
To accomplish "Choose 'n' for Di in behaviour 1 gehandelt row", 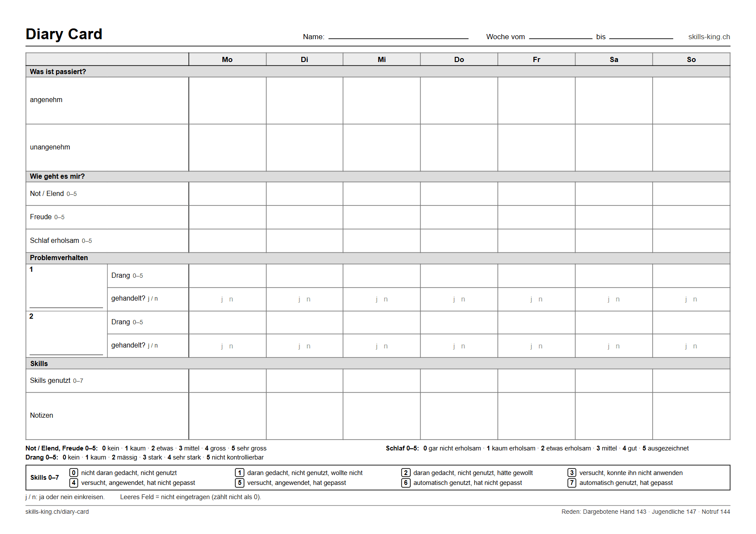I will pyautogui.click(x=309, y=299).
